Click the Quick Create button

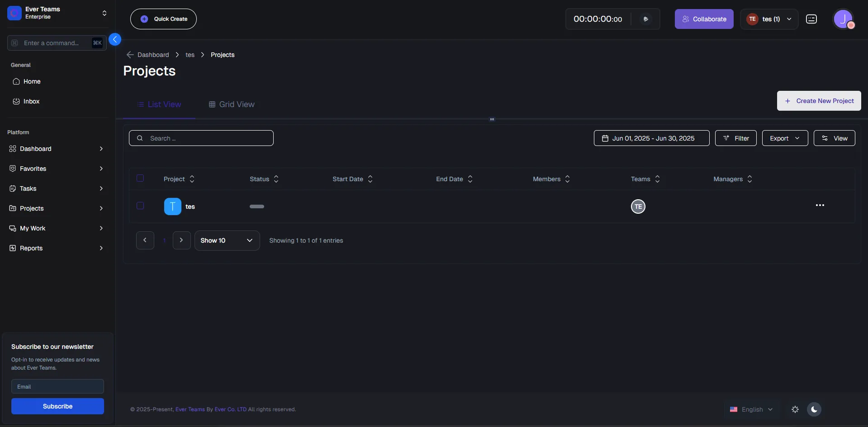coord(163,19)
